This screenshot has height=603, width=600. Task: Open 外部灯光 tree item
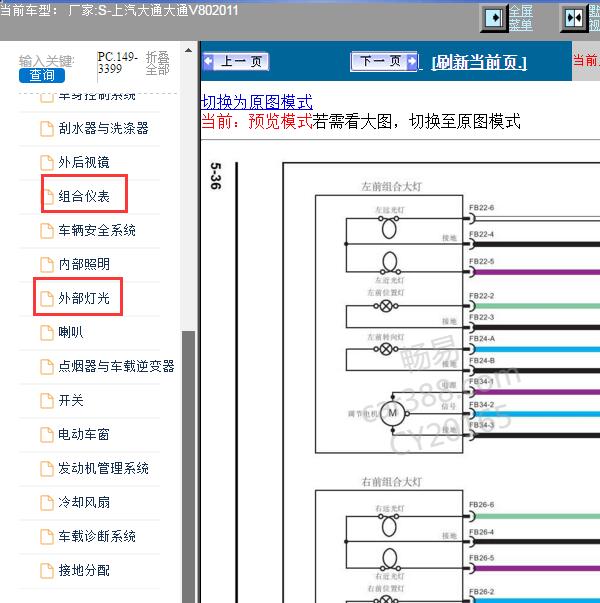tap(84, 298)
